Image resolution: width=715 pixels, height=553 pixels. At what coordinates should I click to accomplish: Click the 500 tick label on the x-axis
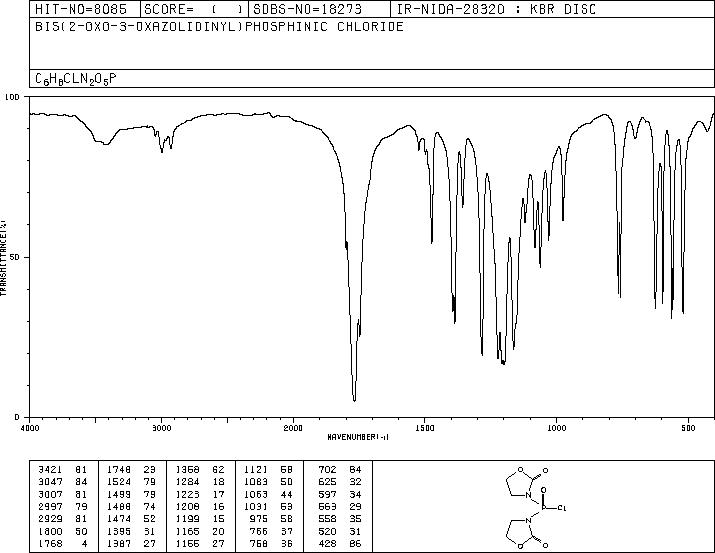(688, 428)
